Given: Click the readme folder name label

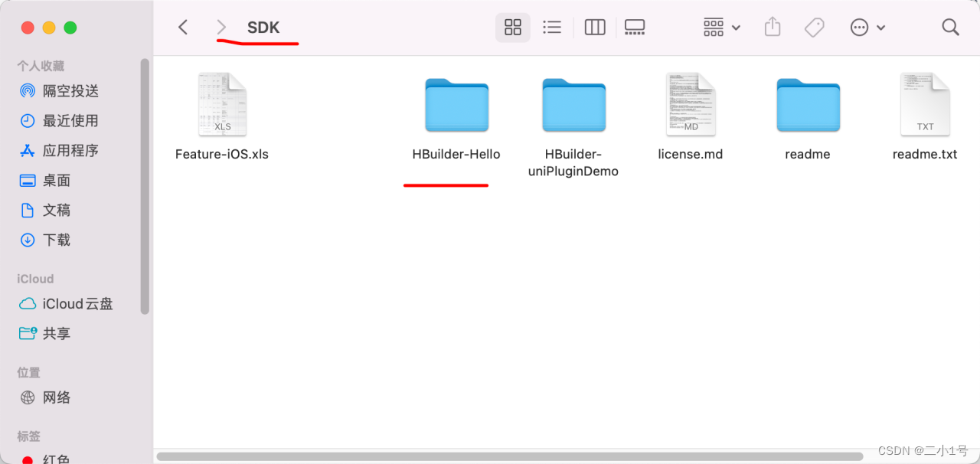Looking at the screenshot, I should [x=808, y=154].
